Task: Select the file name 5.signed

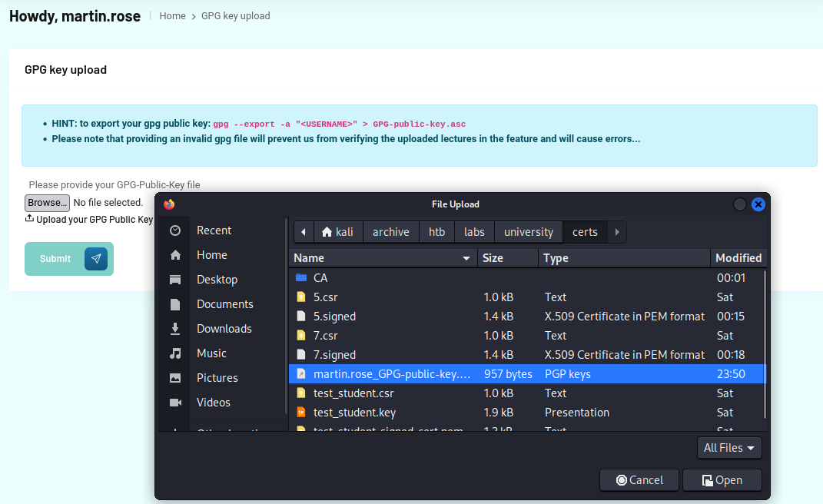Action: 334,317
